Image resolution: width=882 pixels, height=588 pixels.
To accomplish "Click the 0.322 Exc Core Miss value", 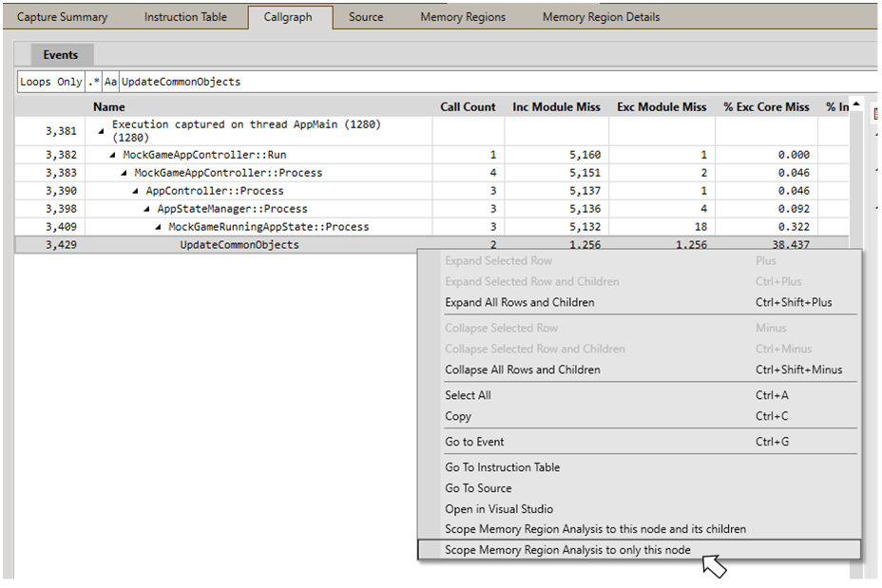I will (794, 226).
